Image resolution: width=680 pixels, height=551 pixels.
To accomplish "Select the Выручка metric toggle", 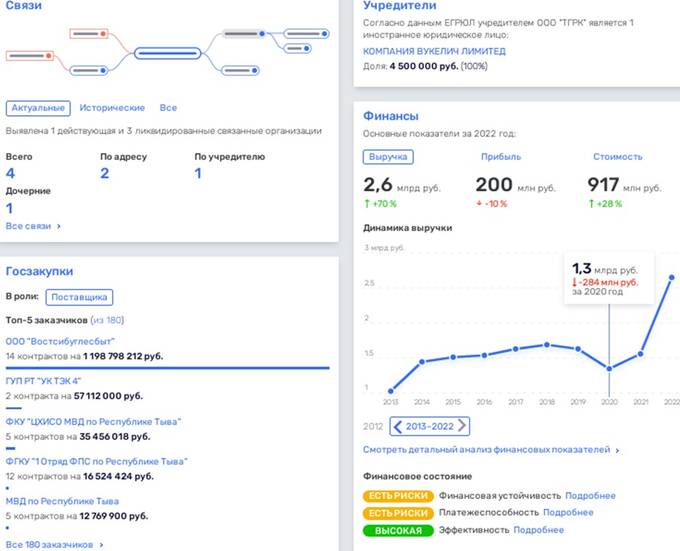I will coord(388,157).
